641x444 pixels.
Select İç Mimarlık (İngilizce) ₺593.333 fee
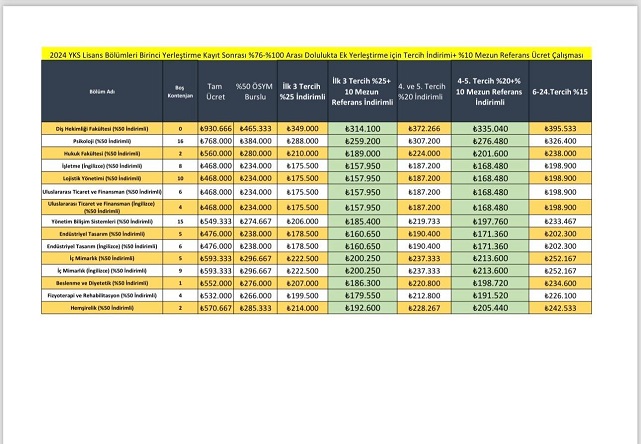click(x=215, y=271)
